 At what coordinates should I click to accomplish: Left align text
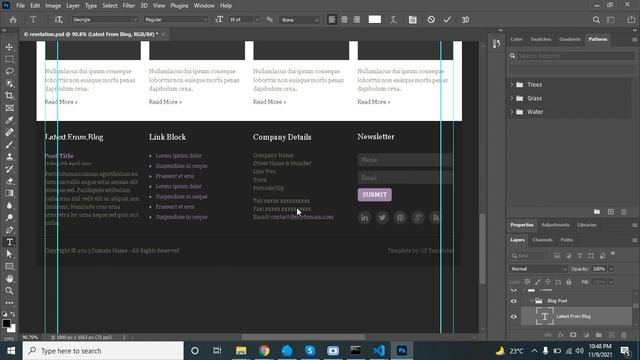(332, 20)
